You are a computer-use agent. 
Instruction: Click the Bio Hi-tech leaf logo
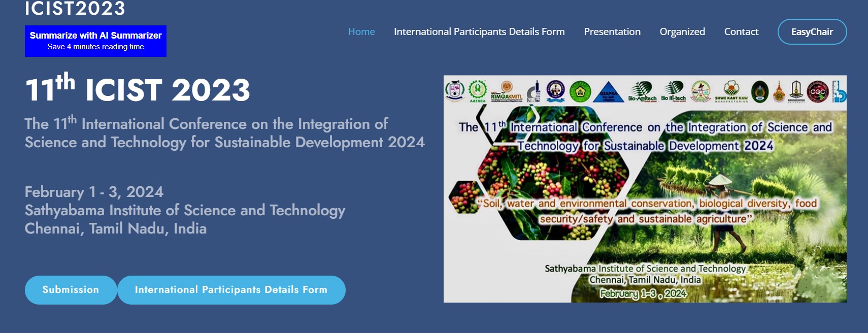pos(674,91)
